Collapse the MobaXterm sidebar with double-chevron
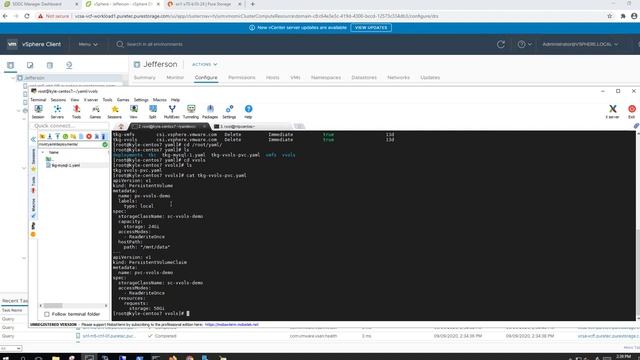640x360 pixels. tap(33, 139)
